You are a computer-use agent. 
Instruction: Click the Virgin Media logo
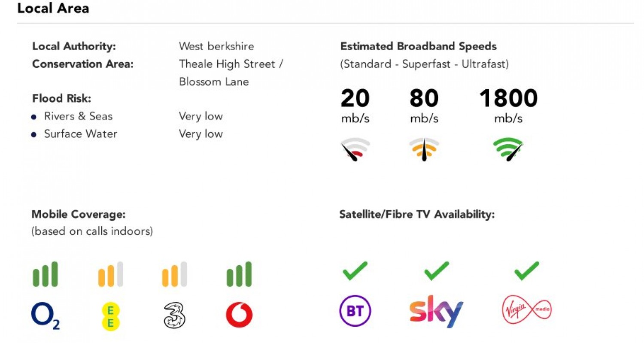pos(526,309)
